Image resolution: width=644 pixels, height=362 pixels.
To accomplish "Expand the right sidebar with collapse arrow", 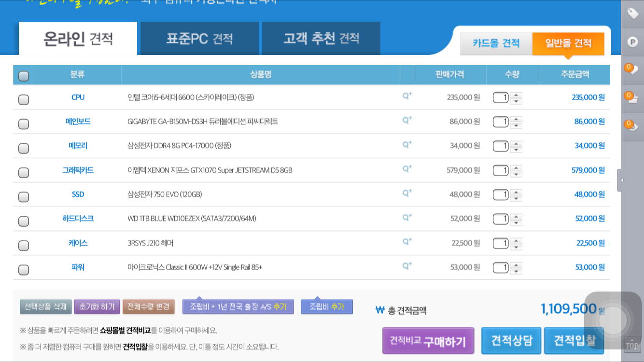I will point(621,180).
